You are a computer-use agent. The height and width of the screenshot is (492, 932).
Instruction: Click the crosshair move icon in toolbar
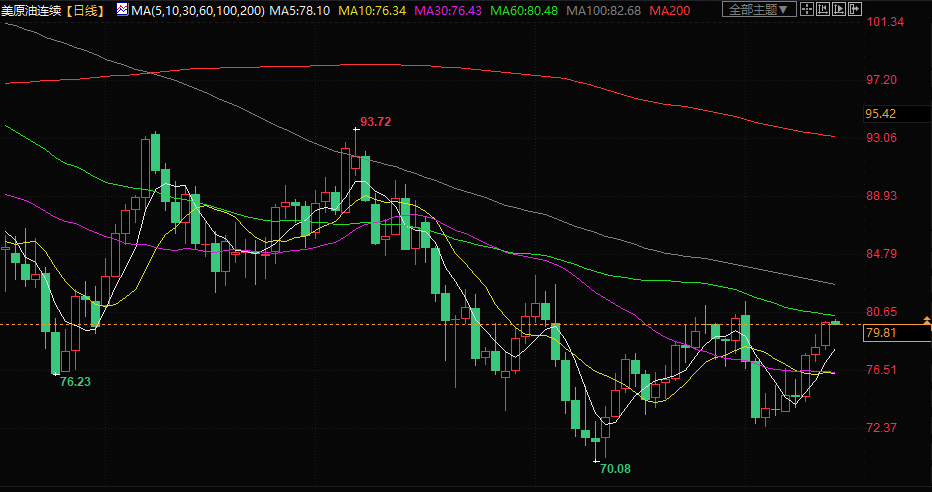806,10
